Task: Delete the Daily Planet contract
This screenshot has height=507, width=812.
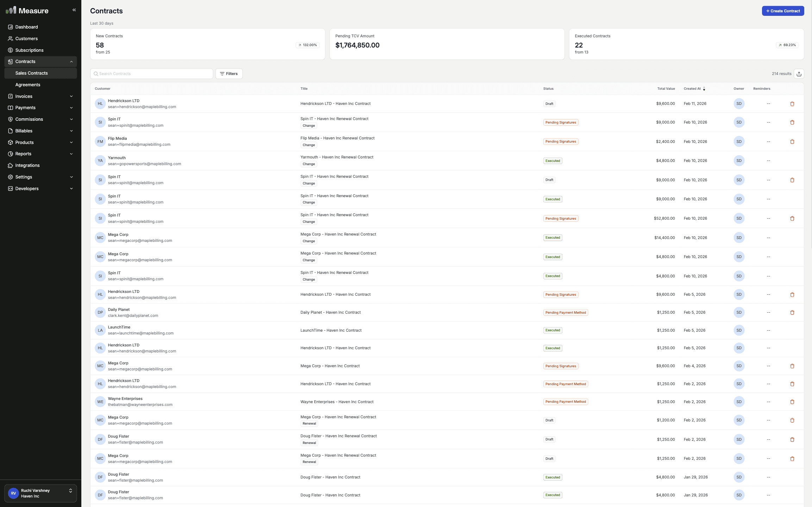Action: 792,313
